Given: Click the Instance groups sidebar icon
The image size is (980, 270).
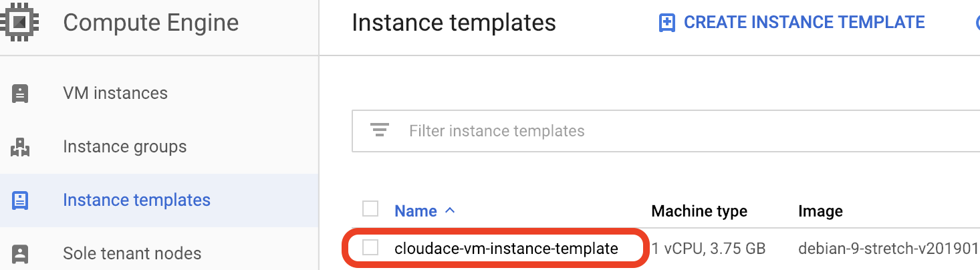Looking at the screenshot, I should click(x=20, y=146).
